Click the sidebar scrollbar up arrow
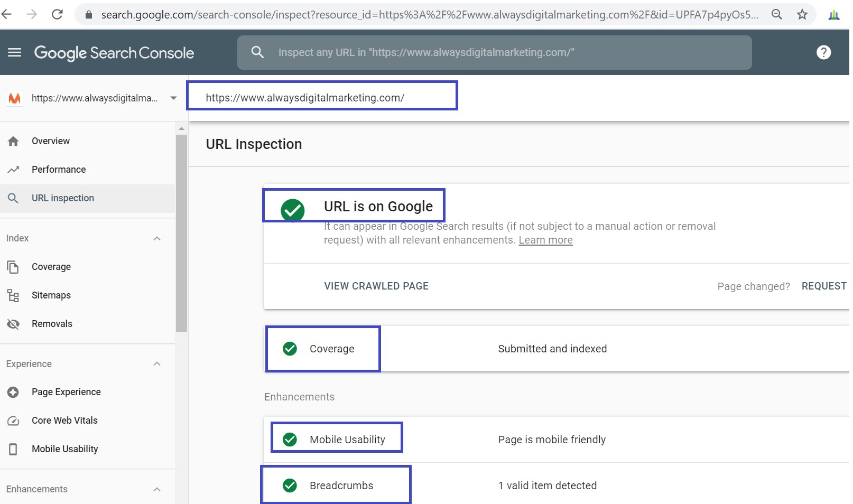Screen dimensions: 853x504 point(181,128)
